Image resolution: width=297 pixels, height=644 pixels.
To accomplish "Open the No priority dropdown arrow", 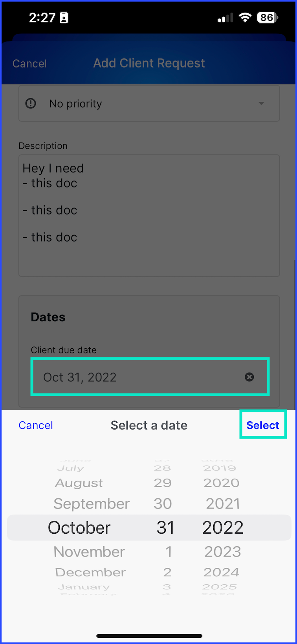I will point(261,103).
